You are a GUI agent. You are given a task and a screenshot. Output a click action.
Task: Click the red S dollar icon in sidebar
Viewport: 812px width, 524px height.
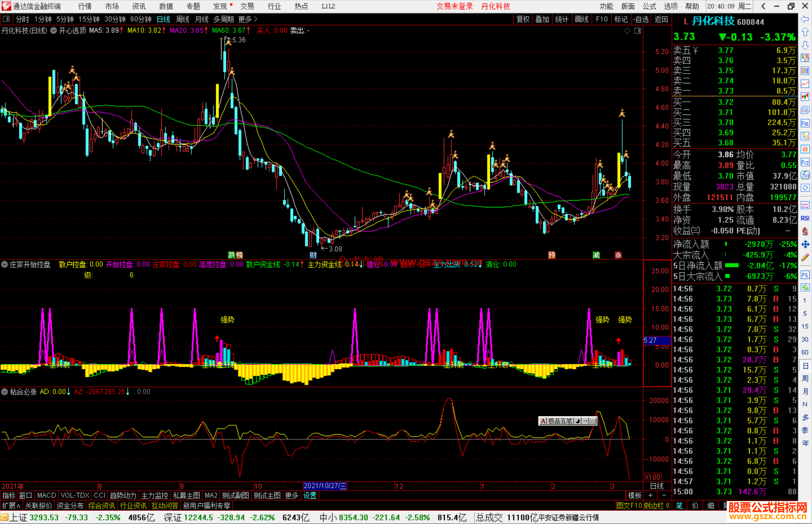click(805, 231)
